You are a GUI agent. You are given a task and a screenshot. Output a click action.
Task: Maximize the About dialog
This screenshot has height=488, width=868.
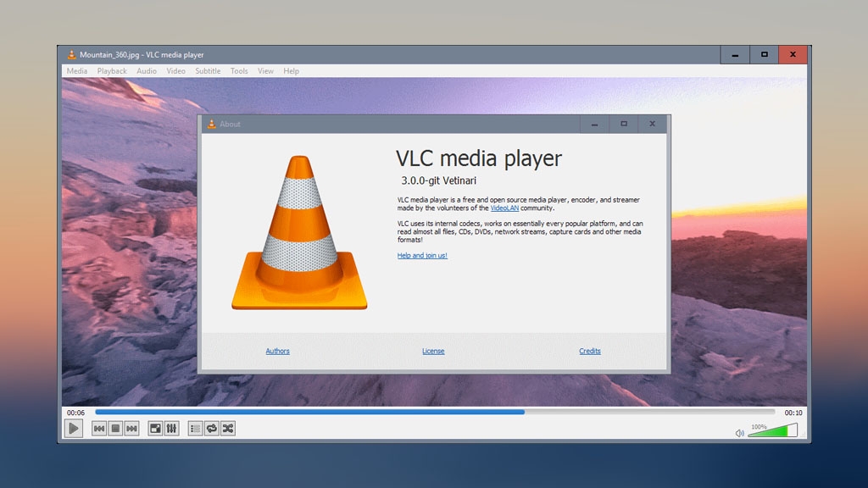[623, 124]
